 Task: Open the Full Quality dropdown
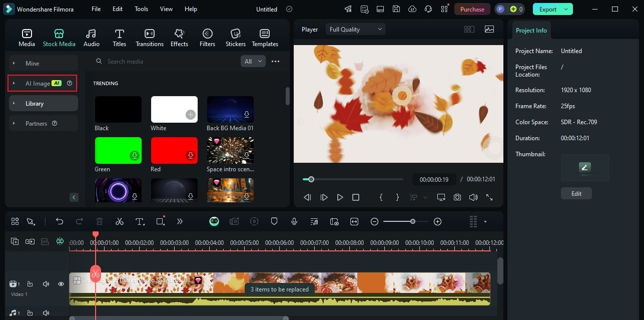point(356,29)
